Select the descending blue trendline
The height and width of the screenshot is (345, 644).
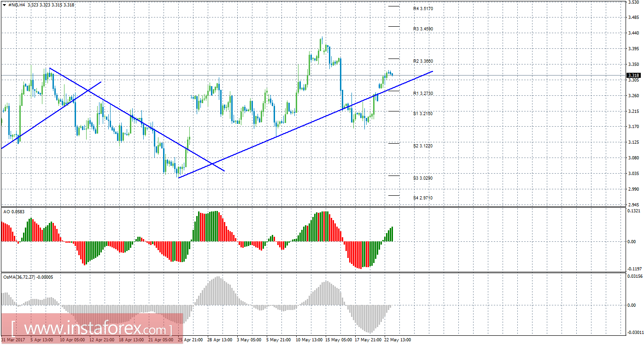click(x=137, y=120)
